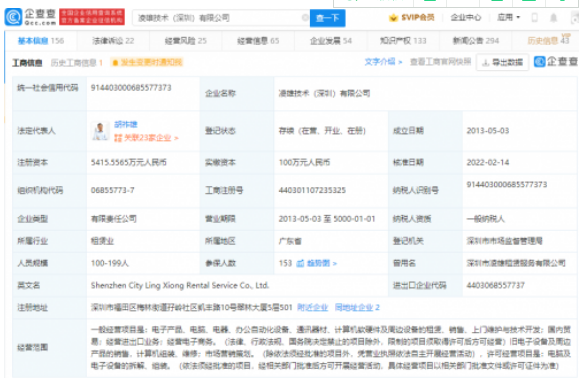Click organization code 06855773-7

[x=113, y=191]
